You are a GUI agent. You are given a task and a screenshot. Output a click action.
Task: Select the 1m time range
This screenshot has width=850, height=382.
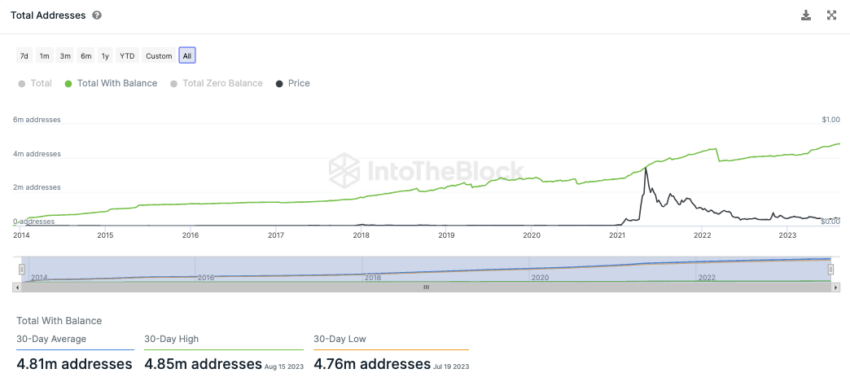coord(44,56)
